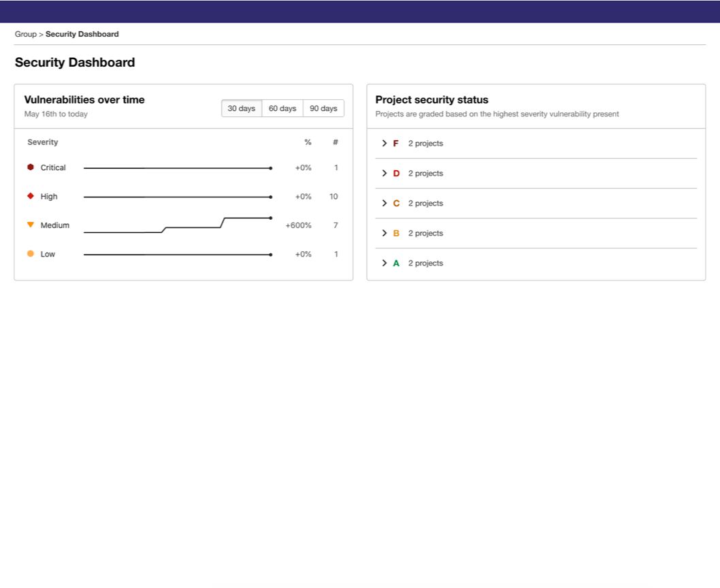Screen dimensions: 720x588
Task: Expand the C grade projects chevron
Action: coord(384,203)
